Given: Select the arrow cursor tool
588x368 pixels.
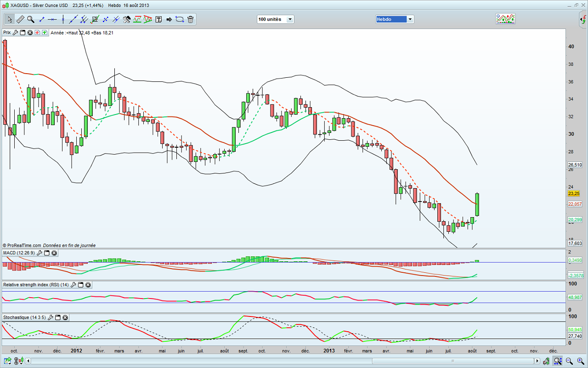Looking at the screenshot, I should click(x=10, y=19).
